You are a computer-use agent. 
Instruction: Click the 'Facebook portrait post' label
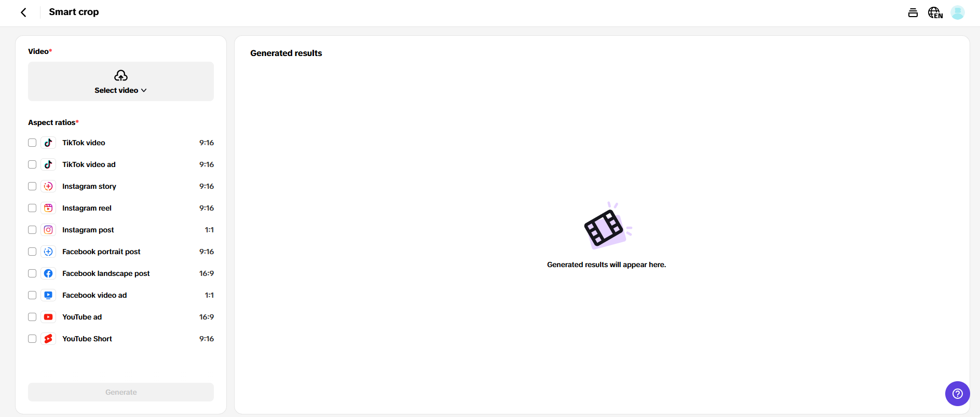pyautogui.click(x=101, y=252)
